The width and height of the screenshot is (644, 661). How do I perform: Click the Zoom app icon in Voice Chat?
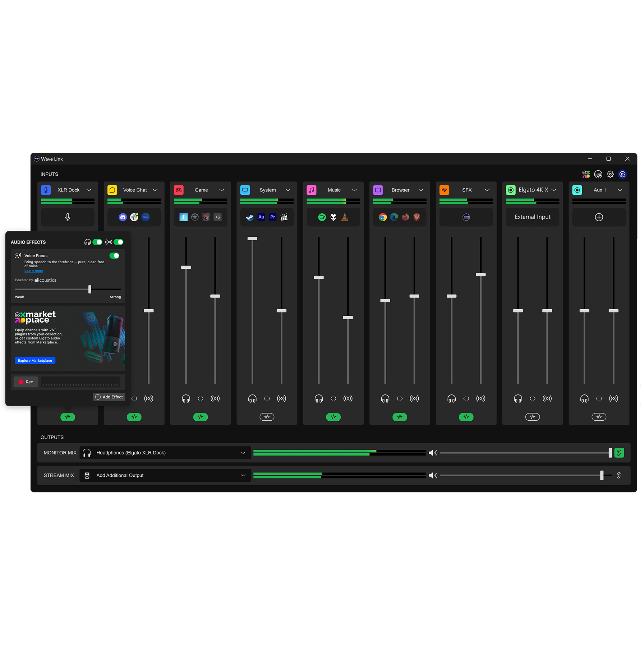point(146,217)
